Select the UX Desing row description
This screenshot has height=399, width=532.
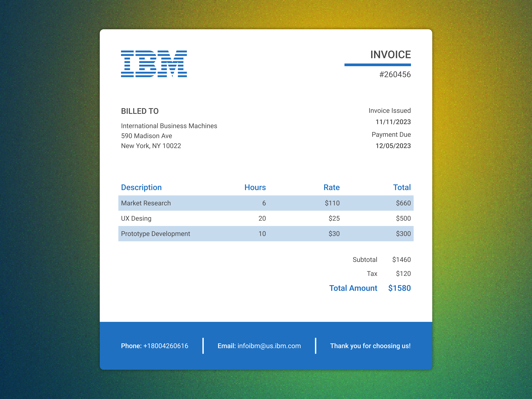136,218
